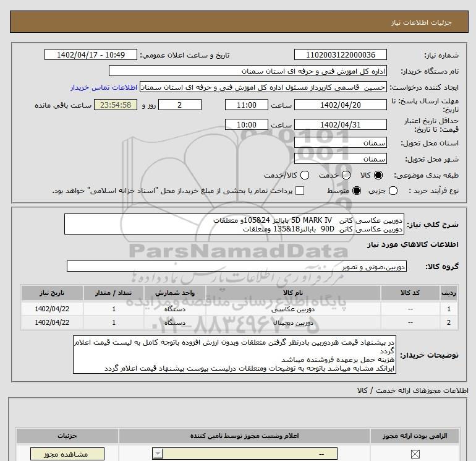Viewport: 476px width, 461px height.
Task: Click buyer organization name field
Action: 248,71
